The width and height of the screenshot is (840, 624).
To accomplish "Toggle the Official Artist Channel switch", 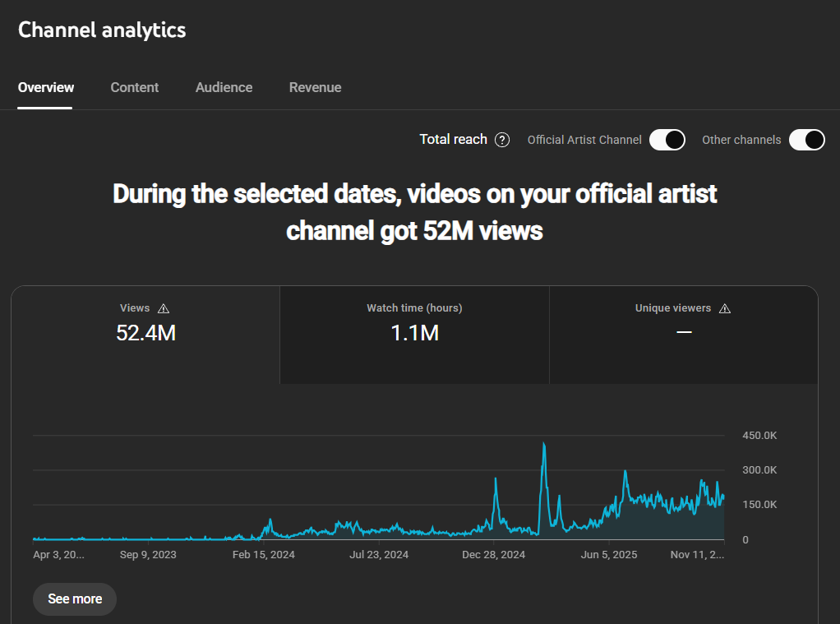I will point(667,140).
